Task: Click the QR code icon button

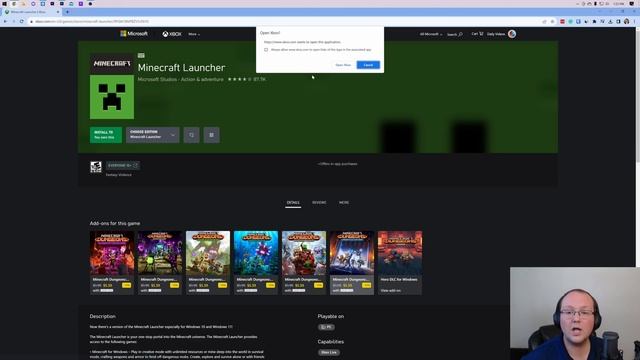Action: pos(211,135)
